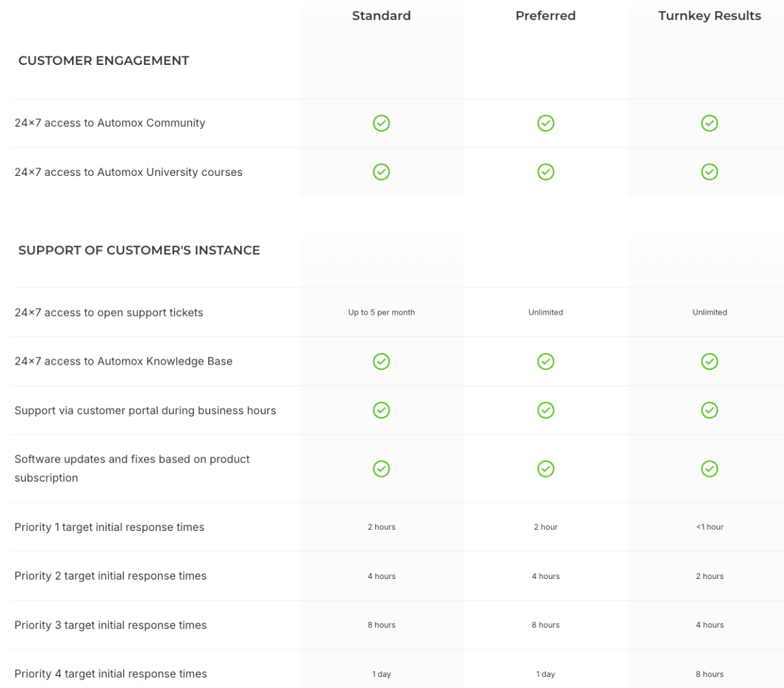Click Turnkey Results checkmark for Knowledge Base
784x688 pixels.
[x=710, y=362]
